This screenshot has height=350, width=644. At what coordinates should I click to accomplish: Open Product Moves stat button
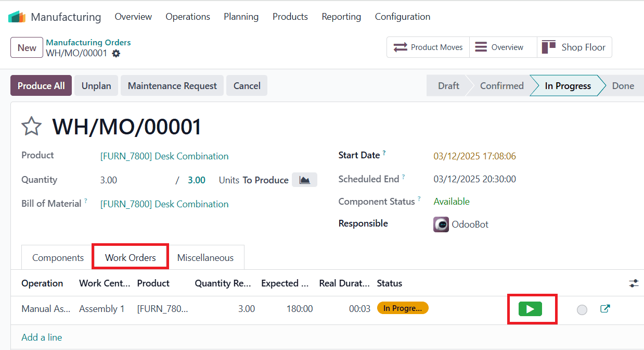coord(428,47)
